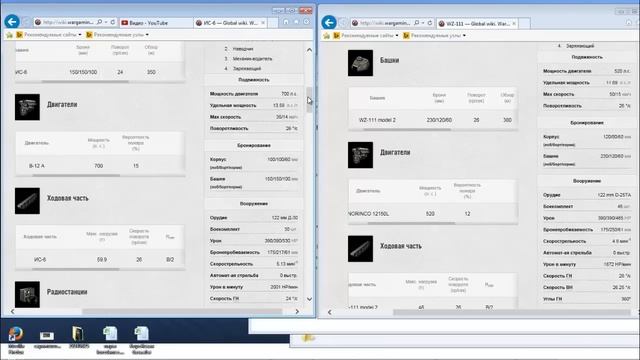The width and height of the screenshot is (640, 360).
Task: Click the Башни heading in the right window
Action: (x=389, y=60)
